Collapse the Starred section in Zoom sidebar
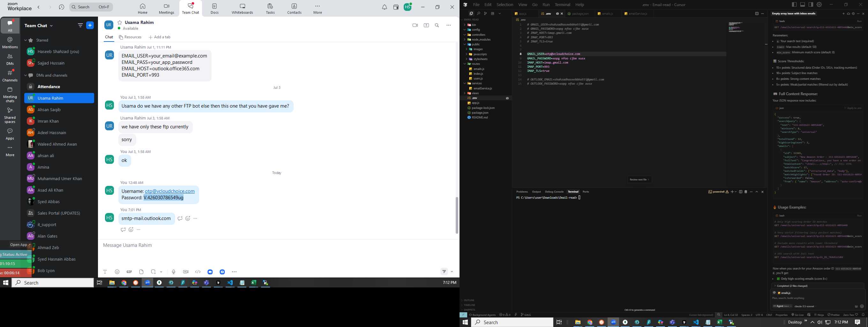Image resolution: width=868 pixels, height=327 pixels. 26,40
